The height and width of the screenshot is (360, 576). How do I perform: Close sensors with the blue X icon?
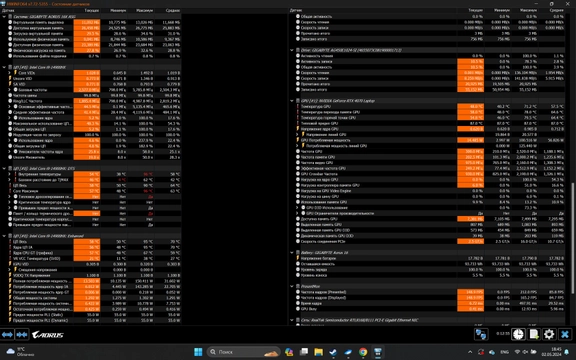point(565,334)
